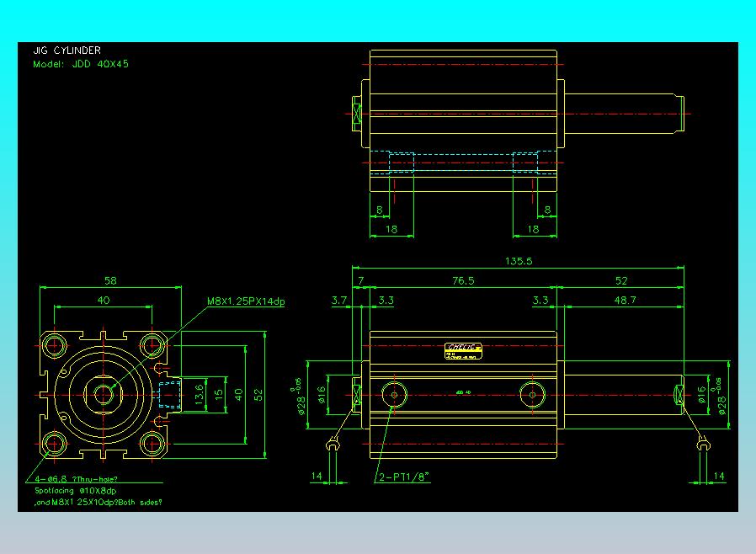Click the 135.5 overall length dimension
The height and width of the screenshot is (554, 756).
518,262
